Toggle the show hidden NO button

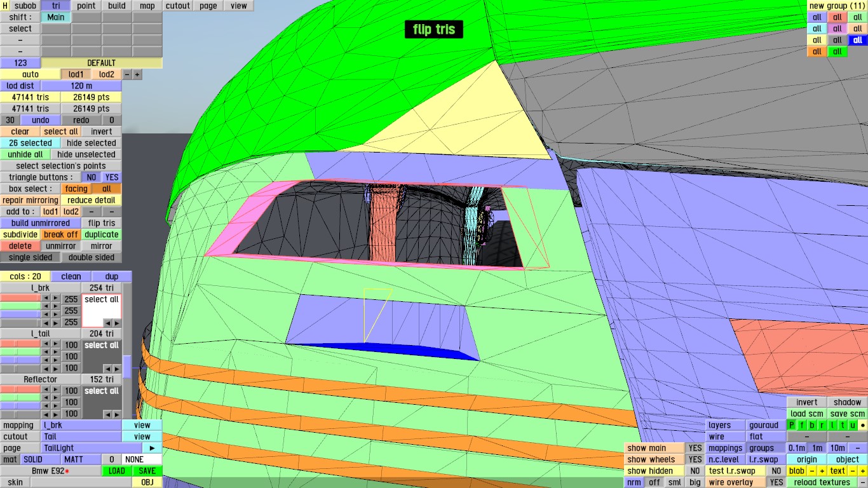pyautogui.click(x=695, y=471)
